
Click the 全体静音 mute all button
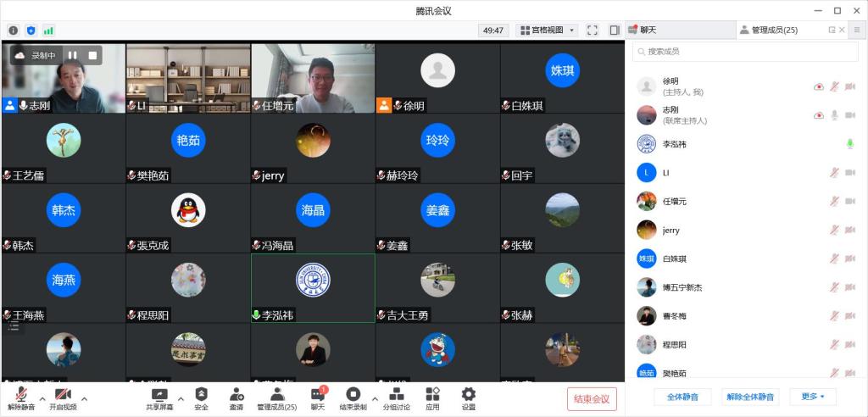(682, 397)
